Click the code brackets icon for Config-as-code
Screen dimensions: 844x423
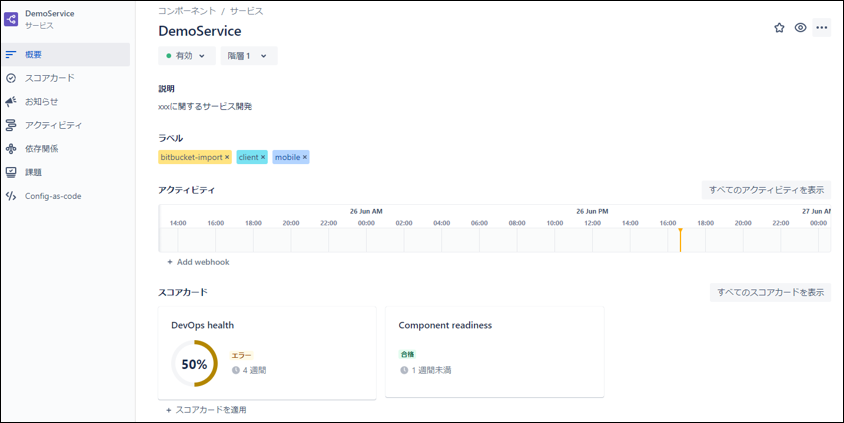tap(11, 196)
